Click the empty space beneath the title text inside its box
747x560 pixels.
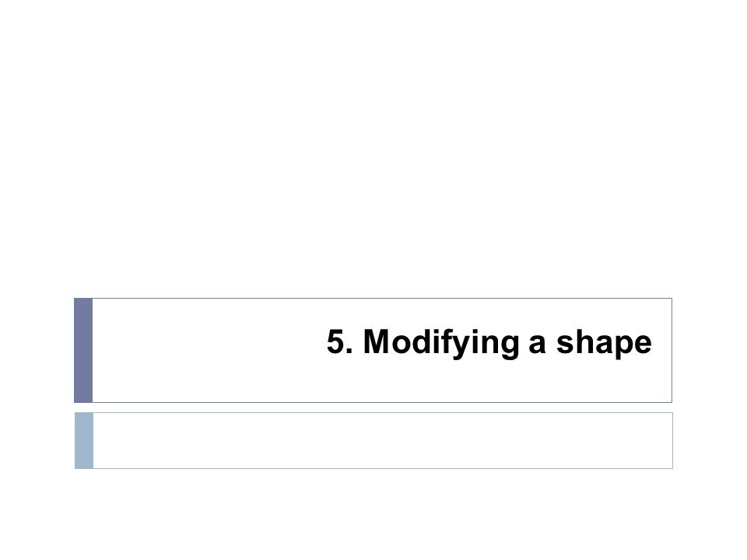(489, 382)
